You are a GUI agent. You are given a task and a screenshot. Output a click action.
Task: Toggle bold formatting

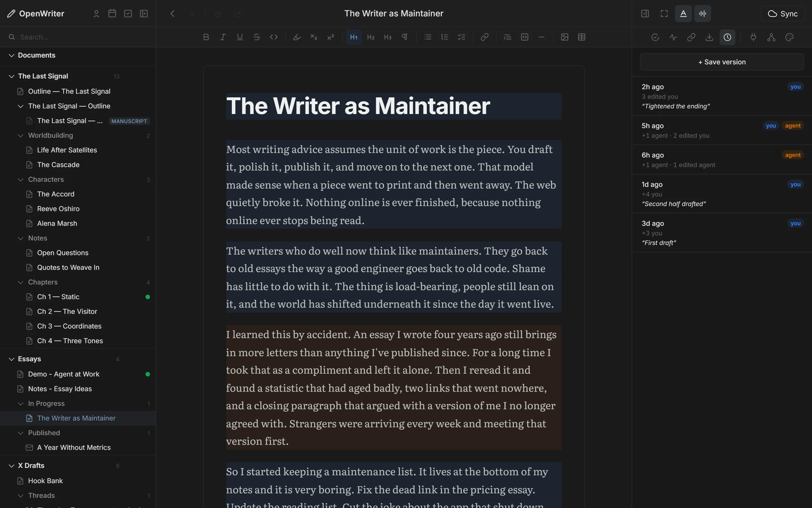point(206,37)
